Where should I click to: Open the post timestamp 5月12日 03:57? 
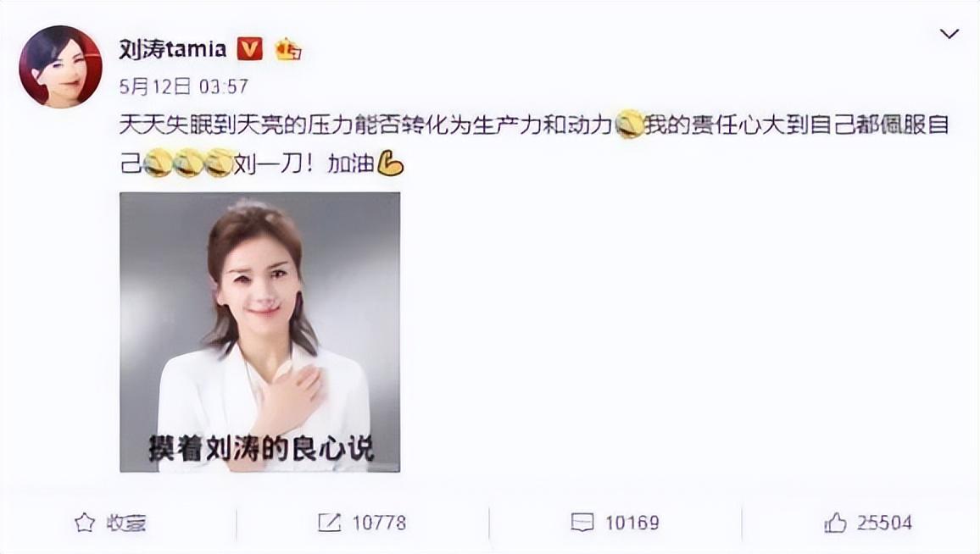point(184,86)
